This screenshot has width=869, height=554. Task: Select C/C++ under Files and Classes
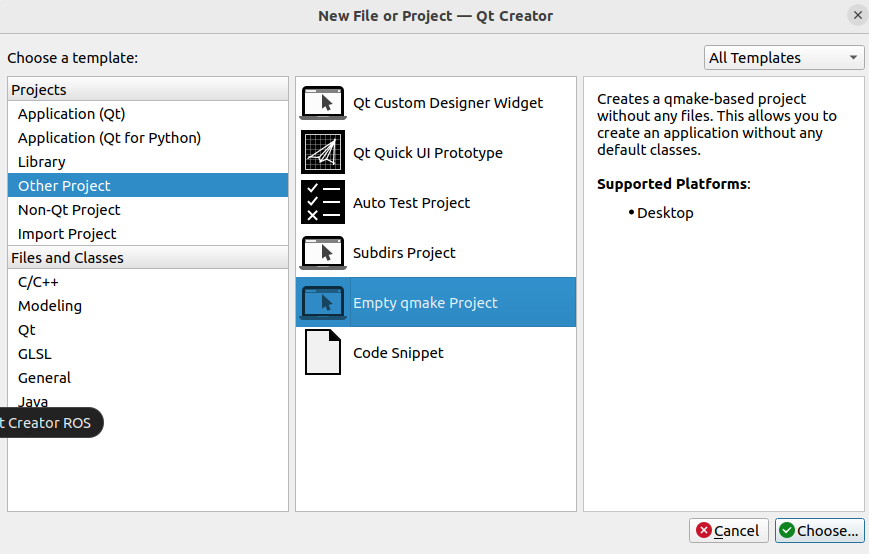(148, 282)
